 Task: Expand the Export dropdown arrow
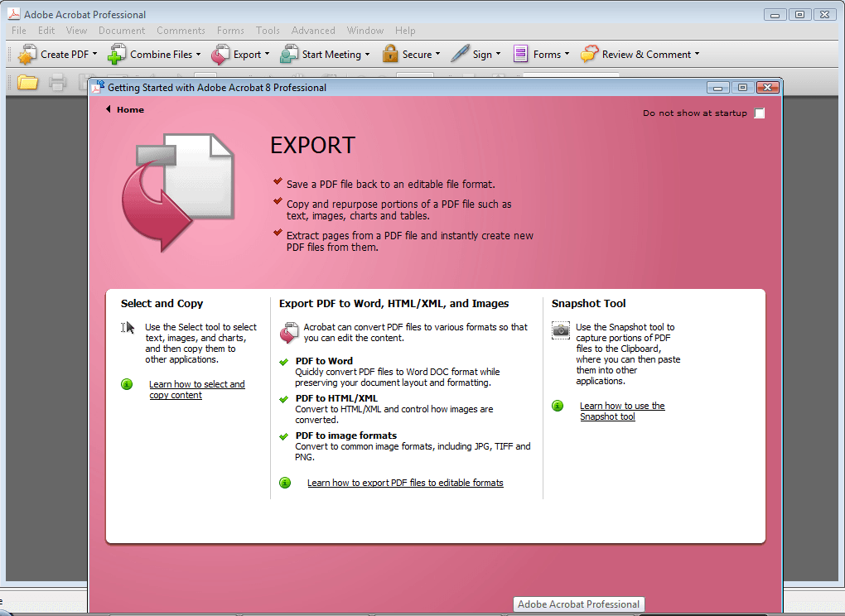[x=268, y=54]
